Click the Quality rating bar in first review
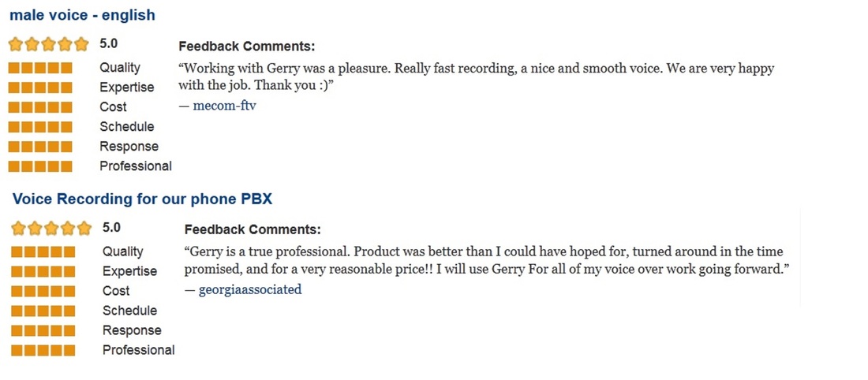Screen dimensions: 868x380 [40, 68]
